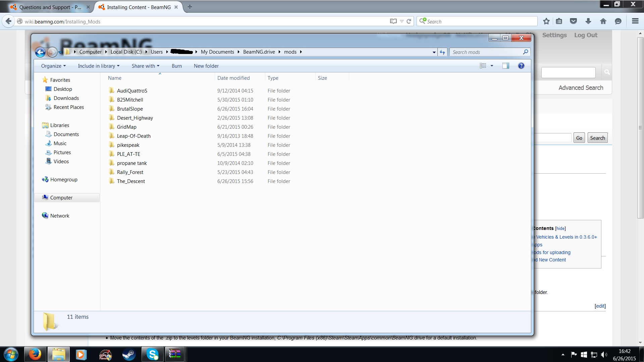The width and height of the screenshot is (644, 362).
Task: Click the My Documents breadcrumb segment
Action: [217, 52]
